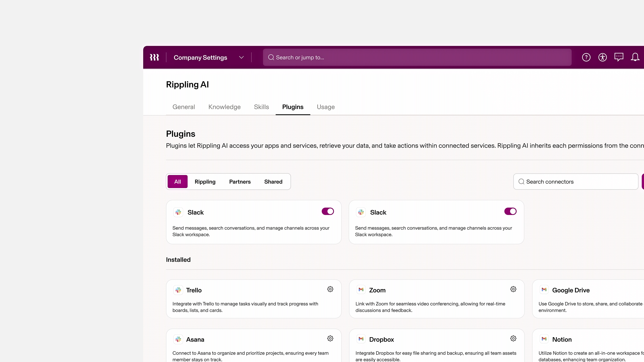Filter plugins by Shared
This screenshot has height=362, width=644.
pos(273,182)
